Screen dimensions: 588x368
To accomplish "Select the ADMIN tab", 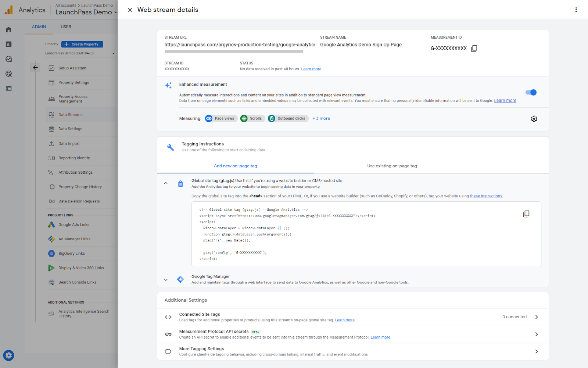I will tap(39, 27).
